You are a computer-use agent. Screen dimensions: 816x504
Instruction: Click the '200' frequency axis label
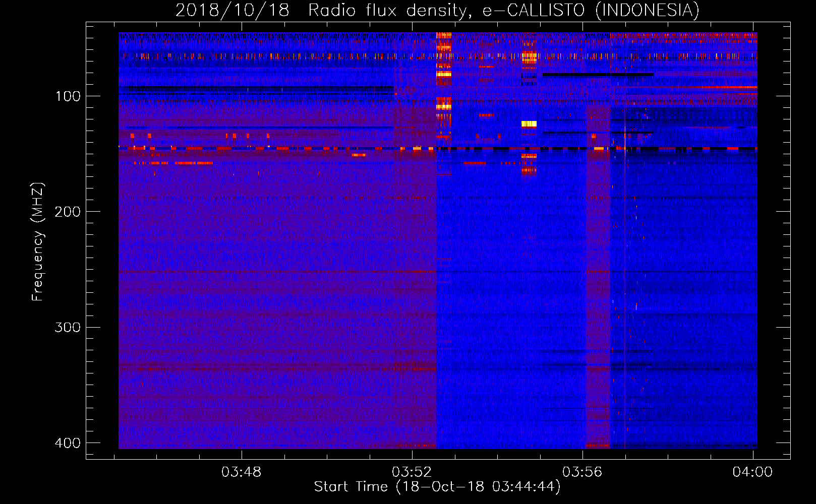point(68,212)
